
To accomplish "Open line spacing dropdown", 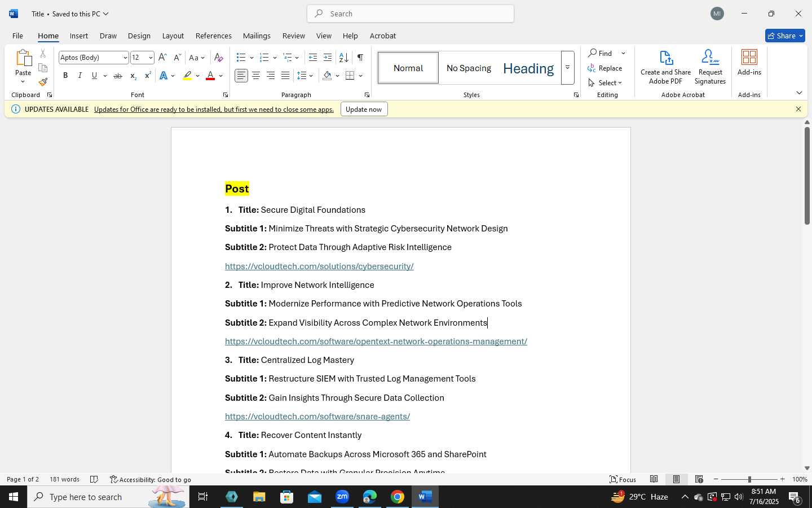I will [305, 76].
